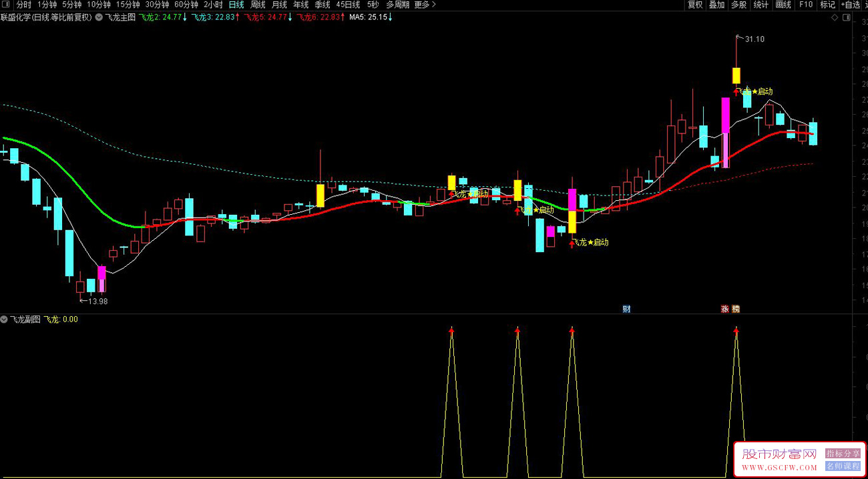Image resolution: width=868 pixels, height=479 pixels.
Task: Collapse the 飞龙主图 indicator arrow
Action: [99, 18]
